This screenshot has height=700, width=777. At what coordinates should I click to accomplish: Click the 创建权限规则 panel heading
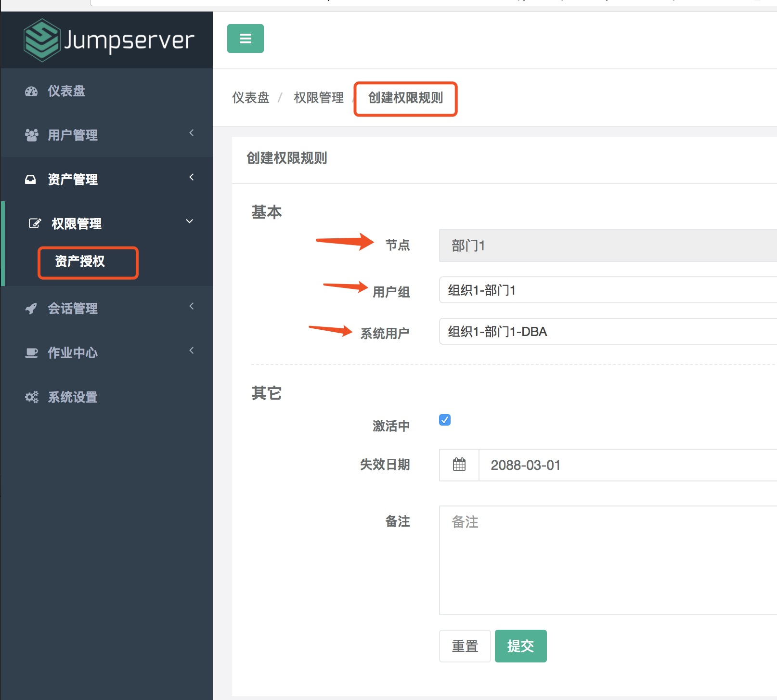coord(287,158)
